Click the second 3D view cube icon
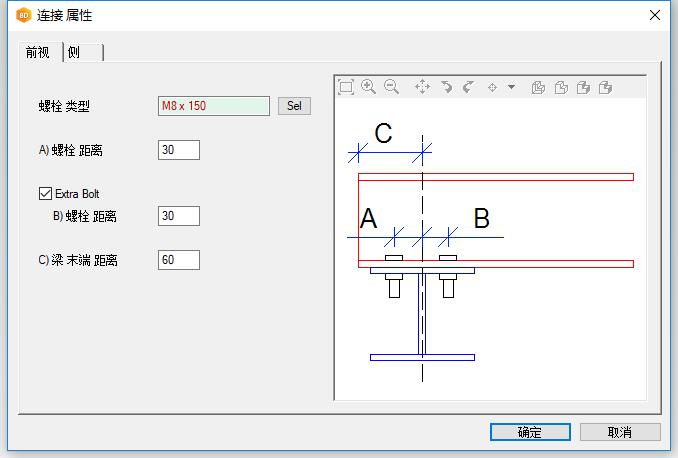Image resolution: width=678 pixels, height=458 pixels. point(561,87)
